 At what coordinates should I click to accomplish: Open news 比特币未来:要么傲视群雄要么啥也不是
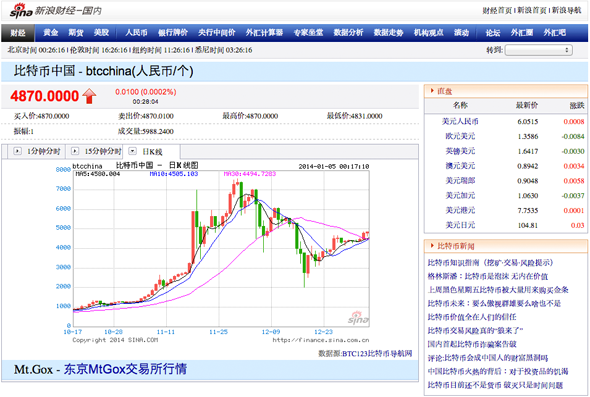point(494,303)
